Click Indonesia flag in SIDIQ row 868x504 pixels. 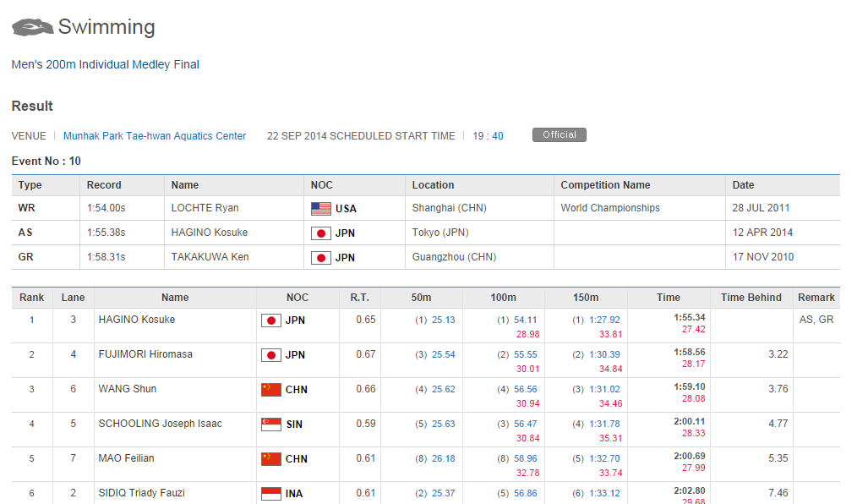tap(271, 494)
